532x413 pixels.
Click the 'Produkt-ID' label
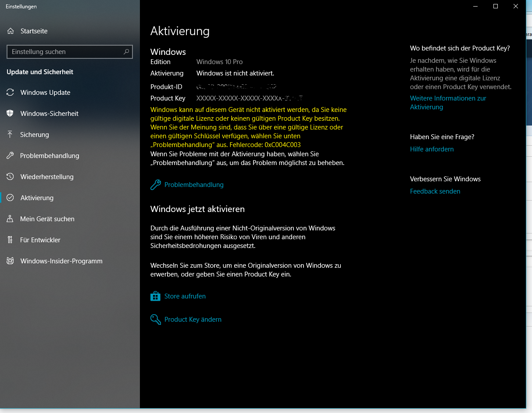point(166,87)
